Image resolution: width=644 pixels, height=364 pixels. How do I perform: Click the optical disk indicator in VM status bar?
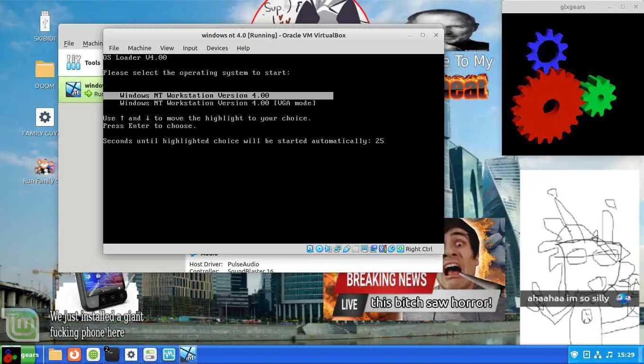(x=319, y=249)
